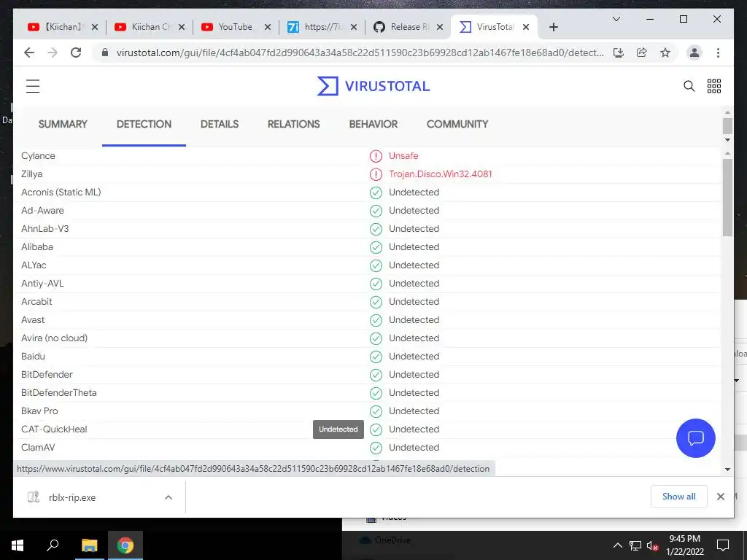Viewport: 747px width, 560px height.
Task: Open Windows taskbar search
Action: coord(53,545)
